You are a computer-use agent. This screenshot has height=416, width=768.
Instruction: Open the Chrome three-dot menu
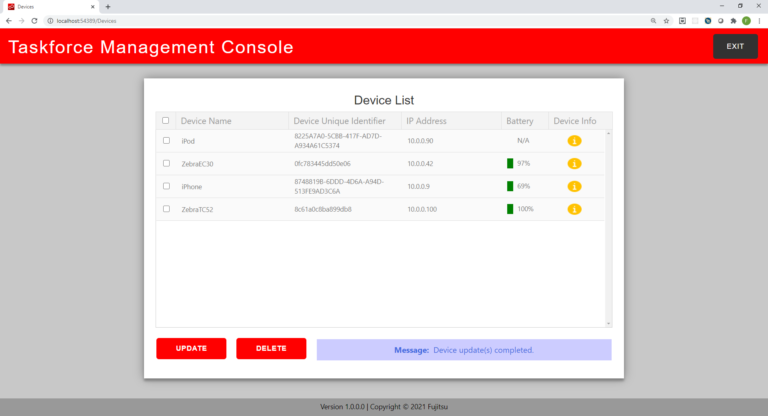coord(759,21)
